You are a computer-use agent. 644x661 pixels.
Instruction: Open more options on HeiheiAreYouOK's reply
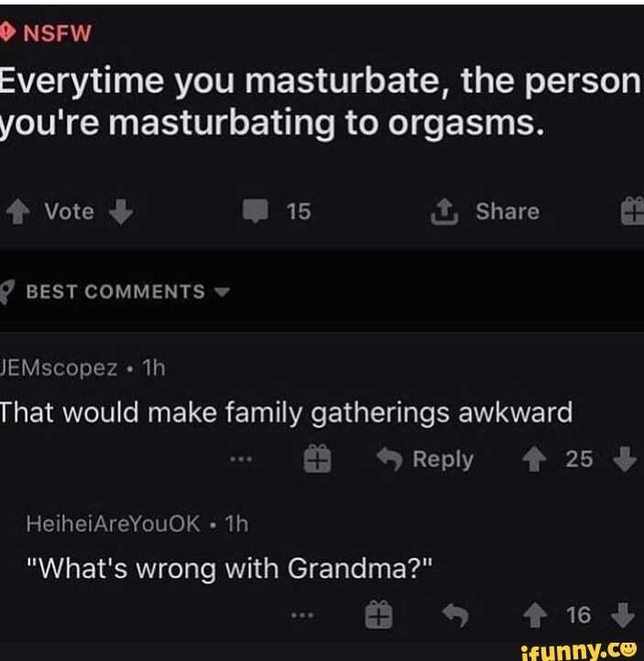[302, 615]
